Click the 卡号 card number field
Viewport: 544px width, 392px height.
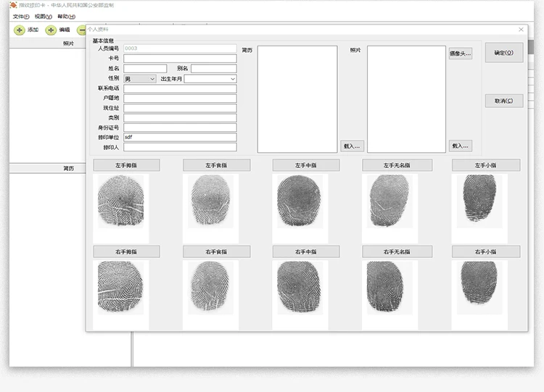(180, 58)
